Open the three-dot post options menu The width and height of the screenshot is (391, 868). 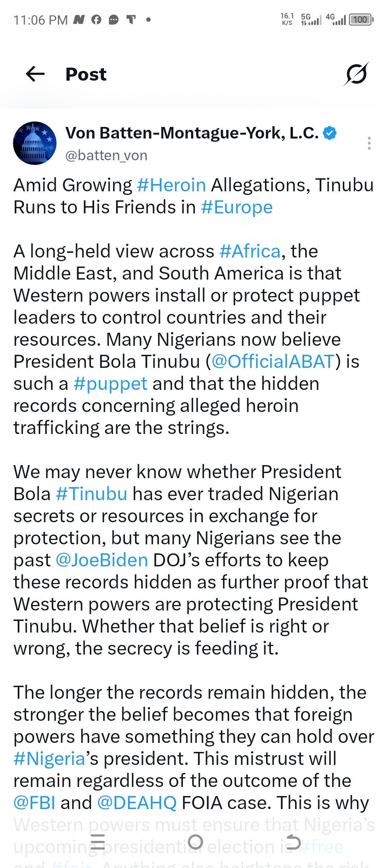(x=369, y=143)
